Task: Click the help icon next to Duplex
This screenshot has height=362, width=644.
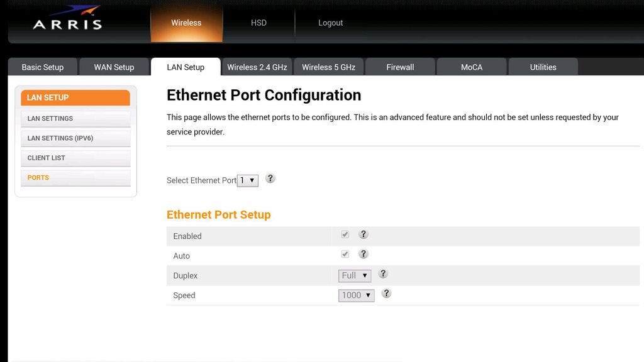Action: tap(383, 274)
